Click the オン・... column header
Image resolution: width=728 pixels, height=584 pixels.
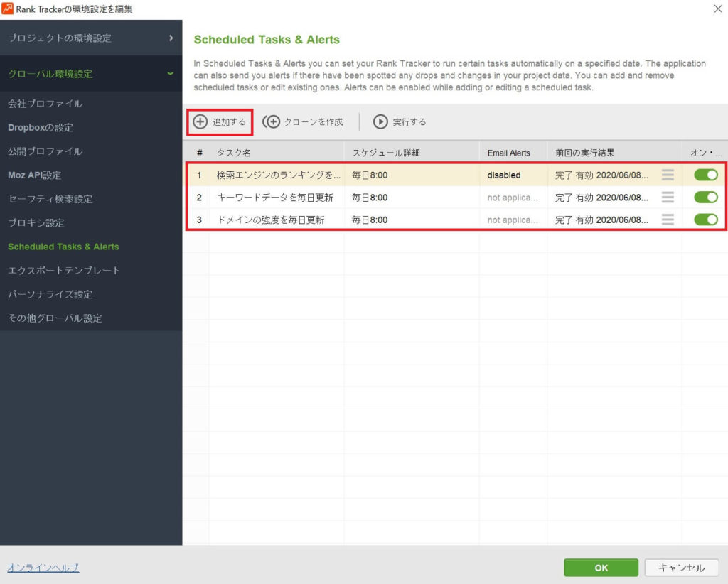click(705, 153)
